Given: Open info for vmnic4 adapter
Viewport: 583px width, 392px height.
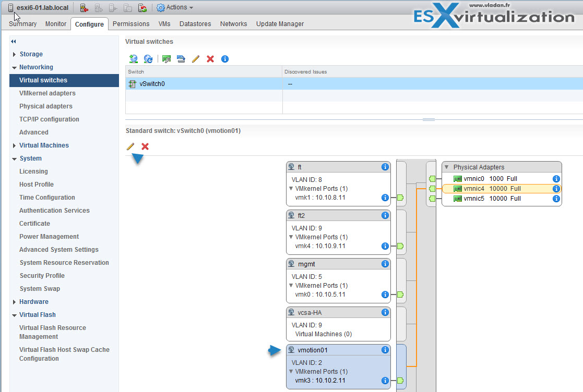Looking at the screenshot, I should [x=556, y=189].
